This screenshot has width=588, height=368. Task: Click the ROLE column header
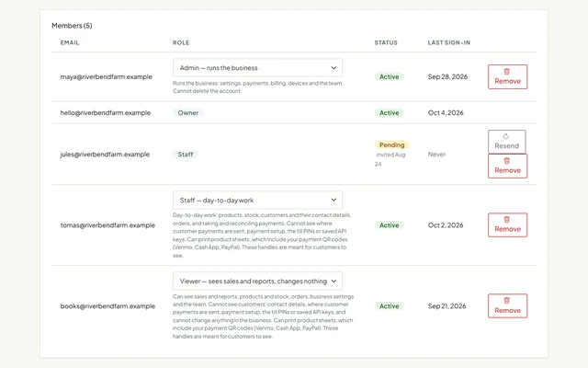click(x=181, y=43)
